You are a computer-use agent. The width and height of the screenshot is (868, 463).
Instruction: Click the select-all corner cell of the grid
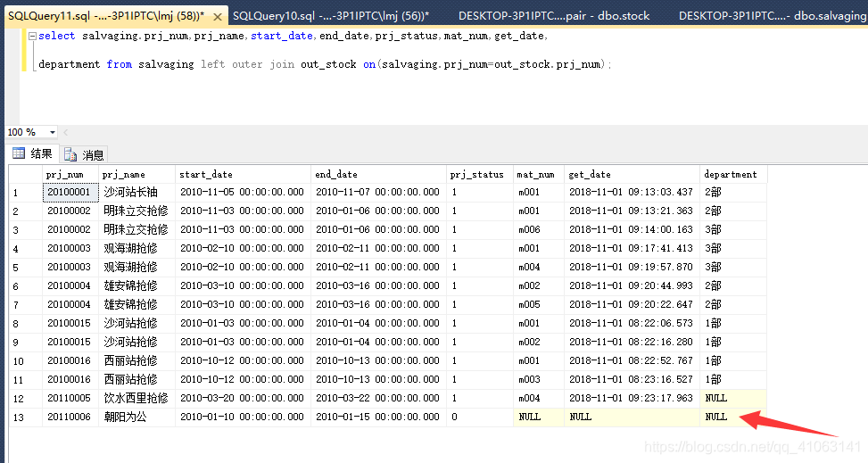click(x=26, y=174)
